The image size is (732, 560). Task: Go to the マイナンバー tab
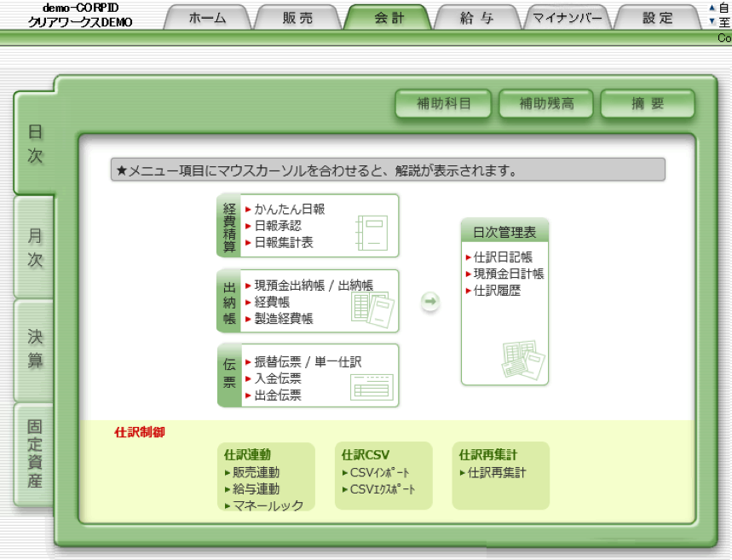point(567,18)
